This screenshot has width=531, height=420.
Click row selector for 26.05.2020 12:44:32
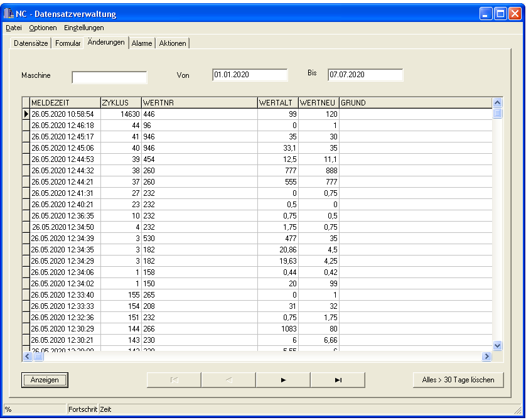(26, 170)
